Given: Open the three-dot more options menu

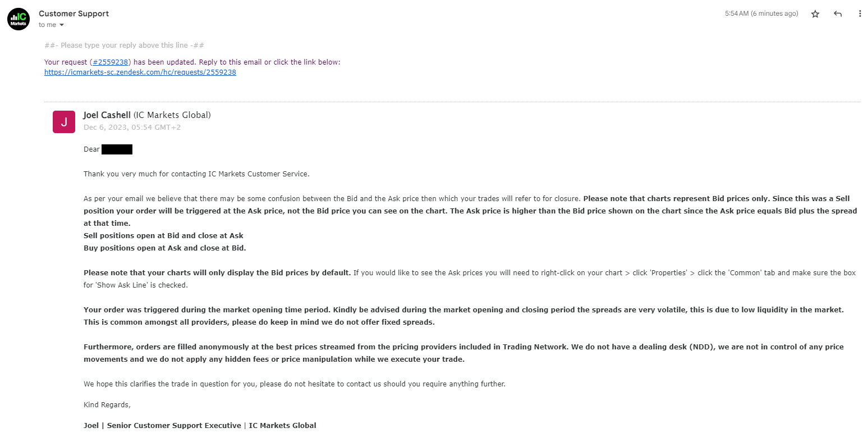Looking at the screenshot, I should pyautogui.click(x=860, y=14).
